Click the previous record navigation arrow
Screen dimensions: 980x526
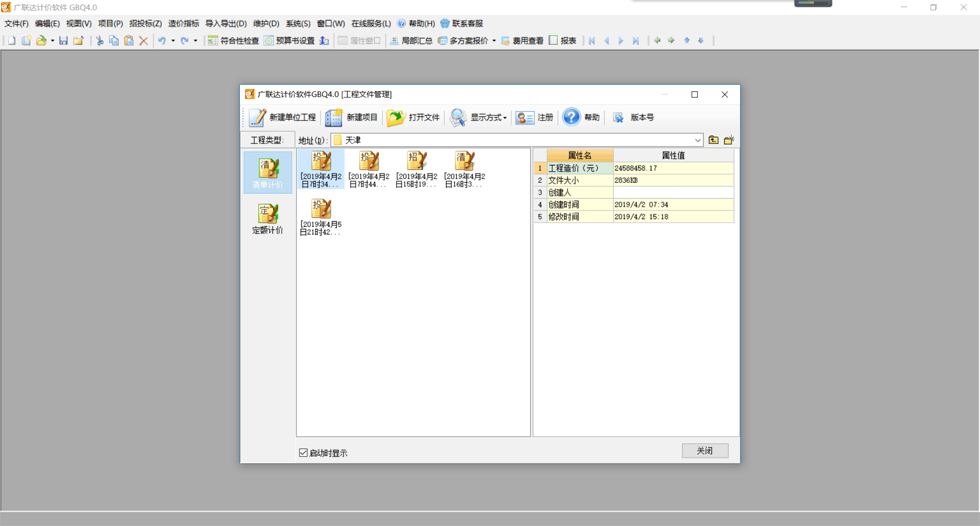pos(606,41)
